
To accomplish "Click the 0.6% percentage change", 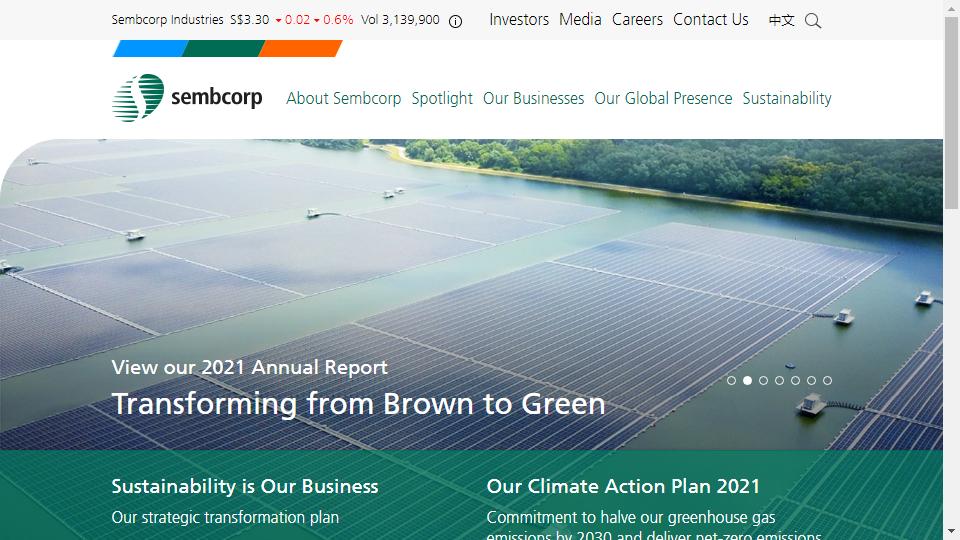I will point(338,20).
